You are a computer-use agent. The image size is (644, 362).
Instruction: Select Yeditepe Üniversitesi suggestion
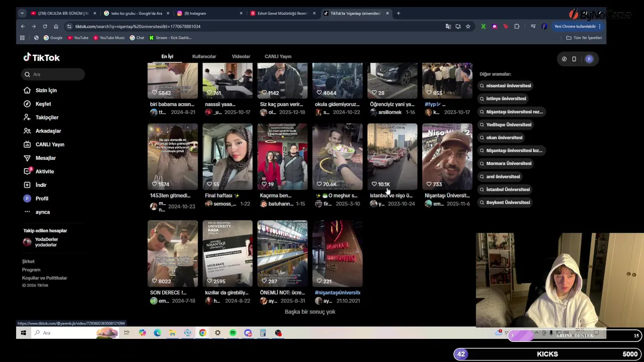tap(506, 125)
